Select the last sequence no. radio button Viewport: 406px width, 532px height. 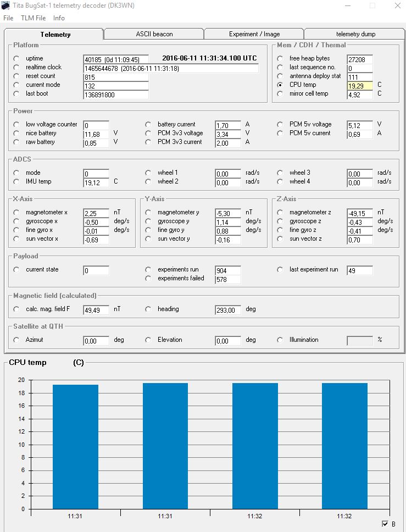(280, 67)
